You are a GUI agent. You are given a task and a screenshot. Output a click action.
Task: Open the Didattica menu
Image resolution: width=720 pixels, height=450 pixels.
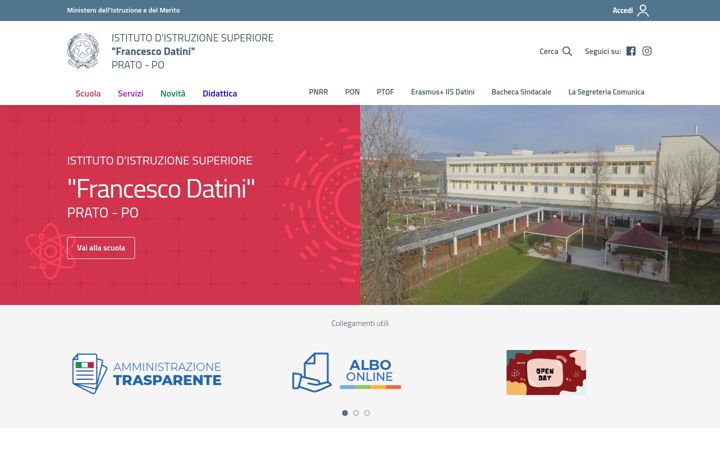pos(219,94)
